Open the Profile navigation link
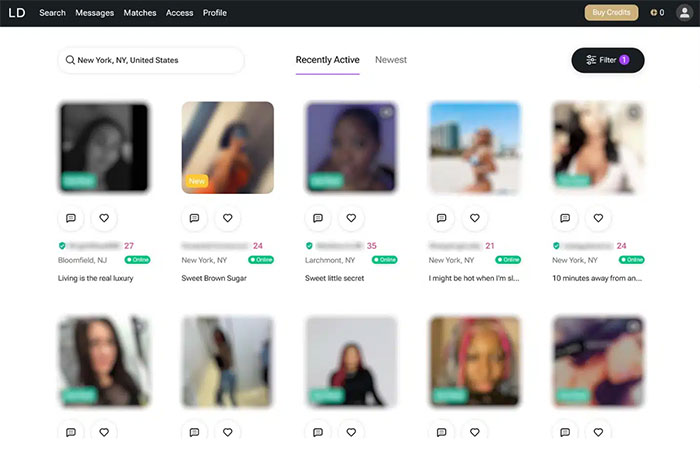The height and width of the screenshot is (451, 700). coord(214,13)
